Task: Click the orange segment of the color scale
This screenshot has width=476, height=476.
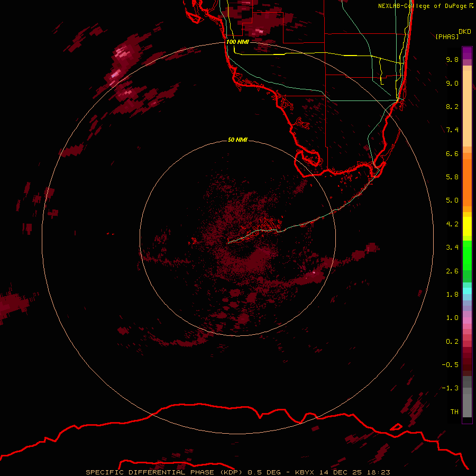Action: point(467,182)
